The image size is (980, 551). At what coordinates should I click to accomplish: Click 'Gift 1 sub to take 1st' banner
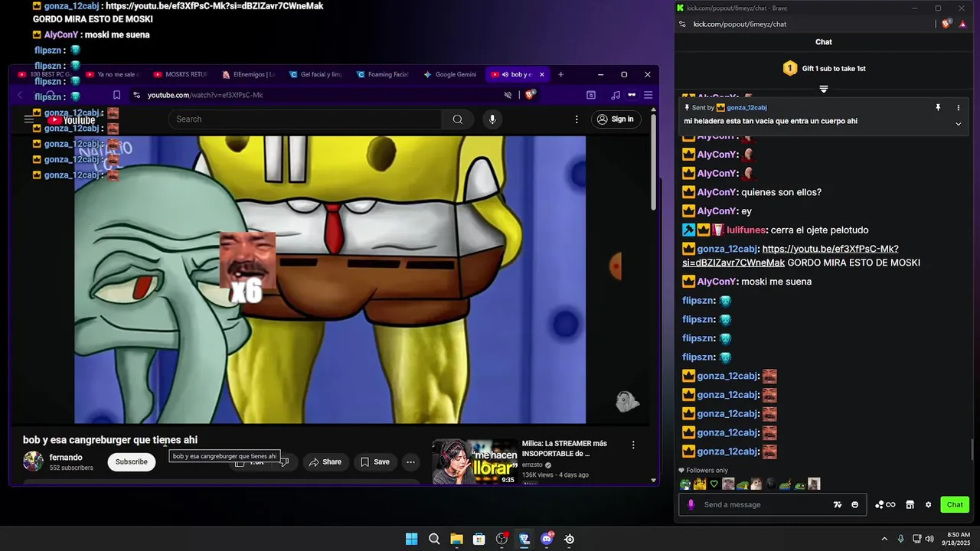point(824,68)
